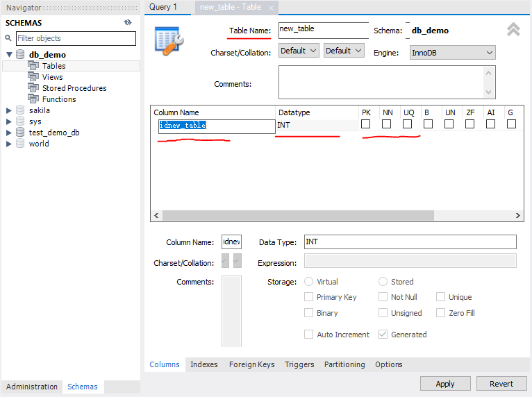Click the Filter objects search field

pyautogui.click(x=76, y=38)
